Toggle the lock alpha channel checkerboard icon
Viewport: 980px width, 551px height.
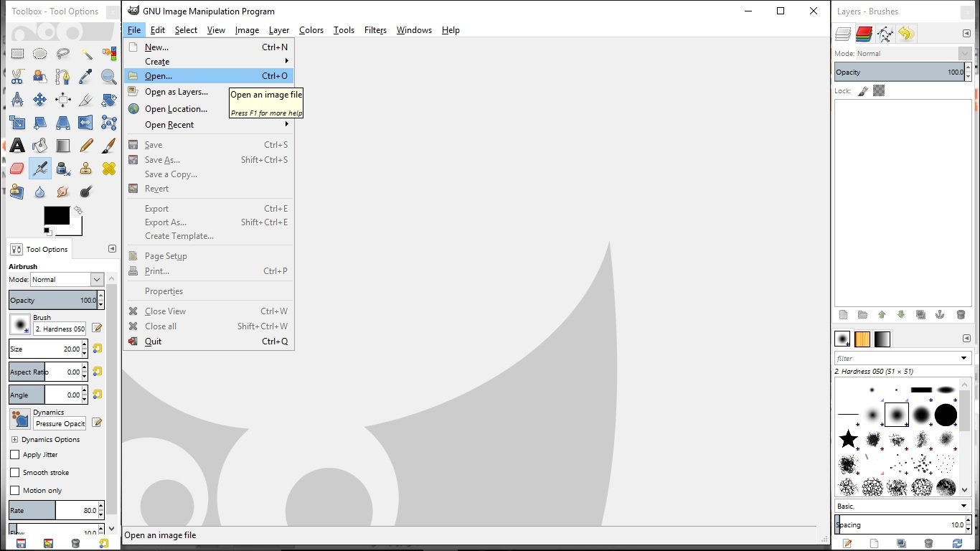tap(879, 91)
